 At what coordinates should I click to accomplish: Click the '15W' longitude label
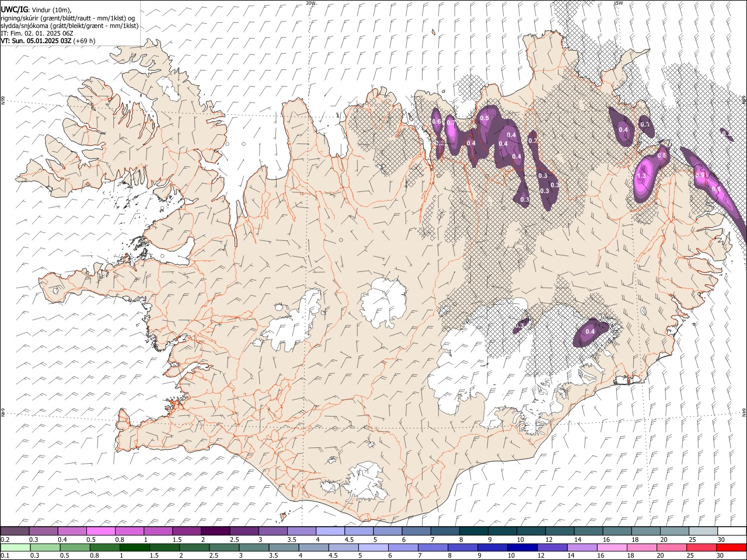pyautogui.click(x=618, y=3)
